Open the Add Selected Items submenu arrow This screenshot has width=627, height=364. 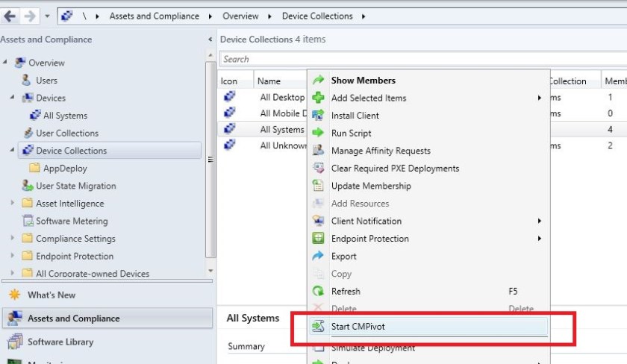(x=539, y=98)
